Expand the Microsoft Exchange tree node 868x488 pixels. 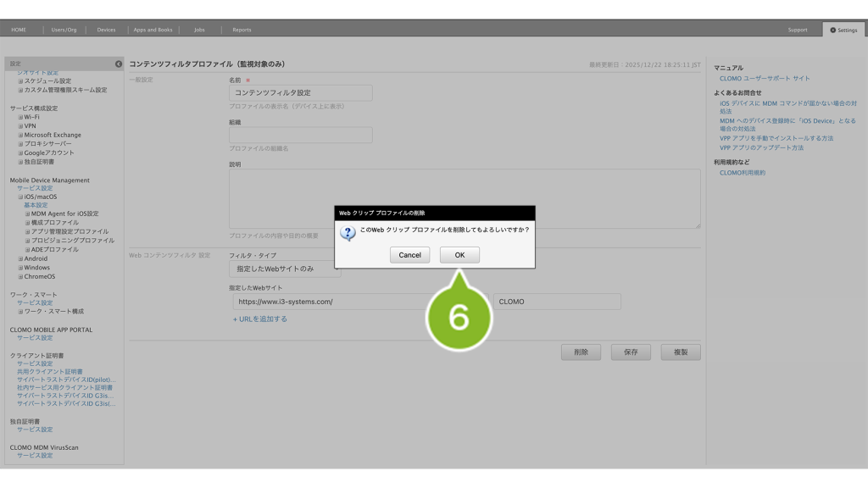[x=20, y=135]
